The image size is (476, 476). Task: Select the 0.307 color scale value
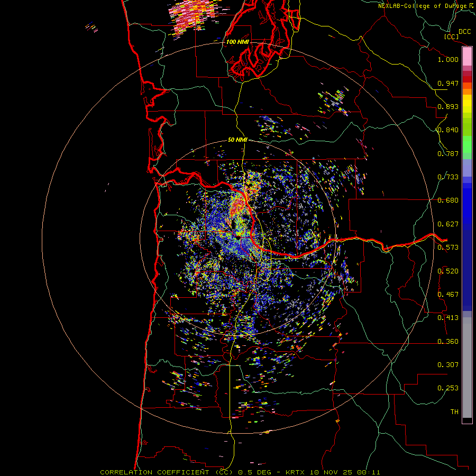pyautogui.click(x=448, y=365)
